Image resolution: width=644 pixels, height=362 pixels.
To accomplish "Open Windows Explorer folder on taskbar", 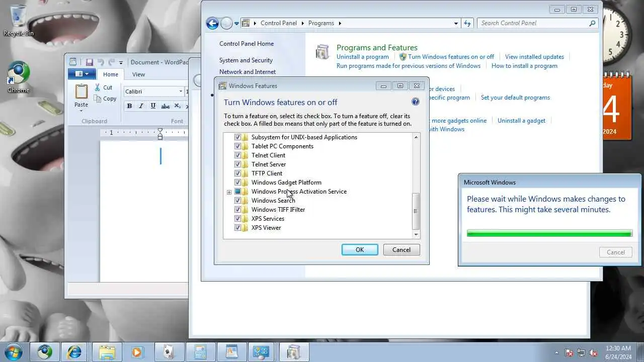I will [x=106, y=352].
